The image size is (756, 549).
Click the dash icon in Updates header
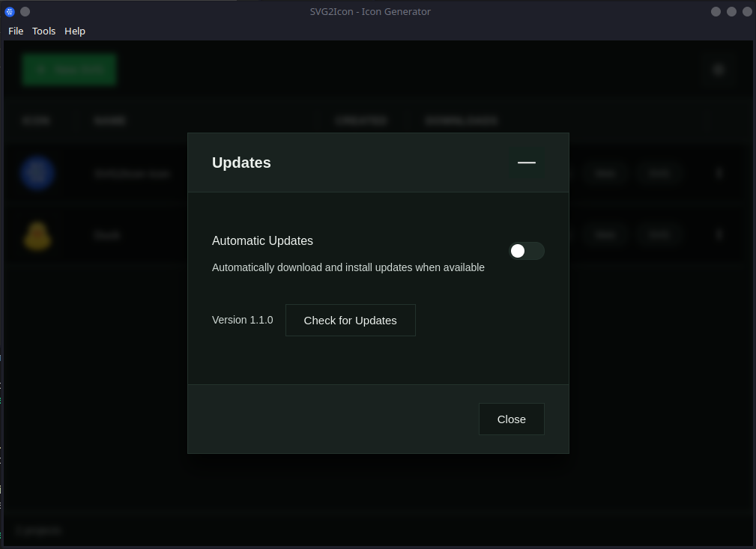point(526,163)
